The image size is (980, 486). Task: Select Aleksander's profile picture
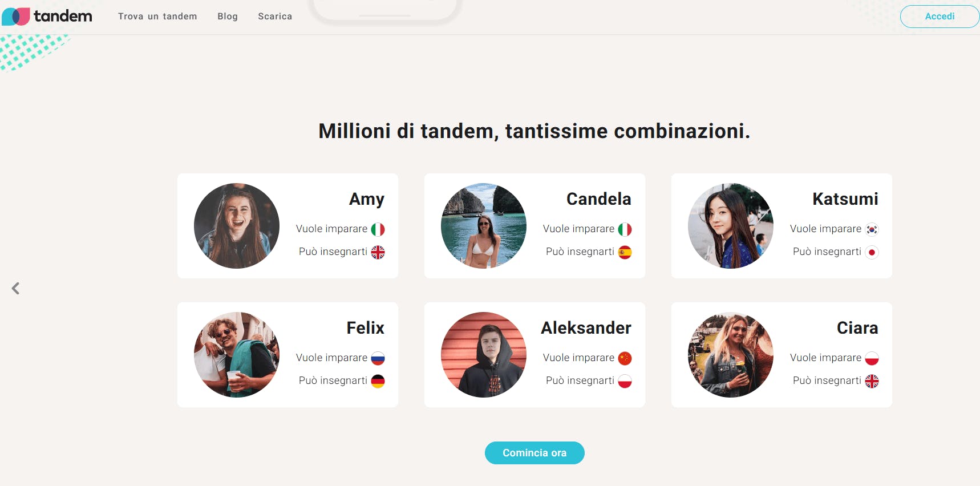coord(484,355)
